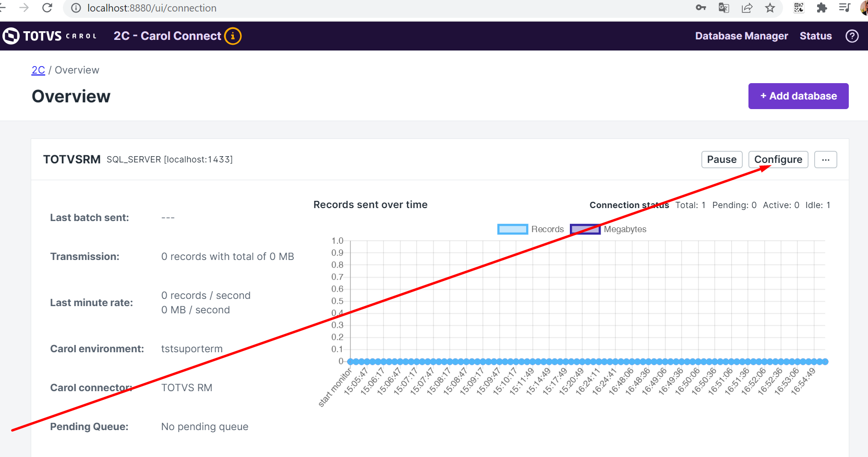The image size is (868, 457).
Task: Click the "Total: 1" connection count
Action: [x=690, y=205]
